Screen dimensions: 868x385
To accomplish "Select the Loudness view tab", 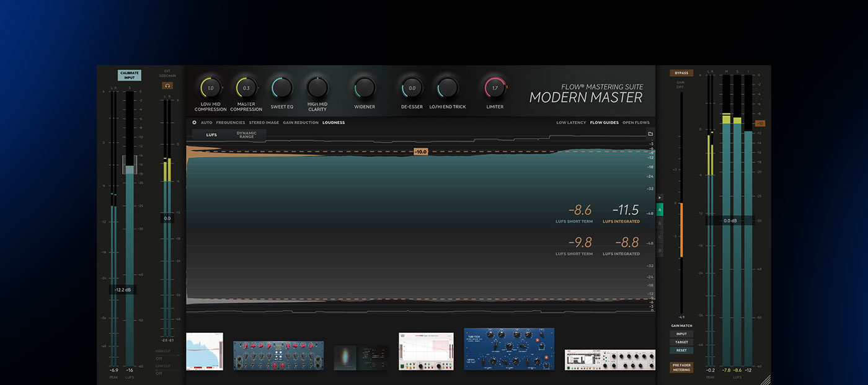I will coord(334,123).
